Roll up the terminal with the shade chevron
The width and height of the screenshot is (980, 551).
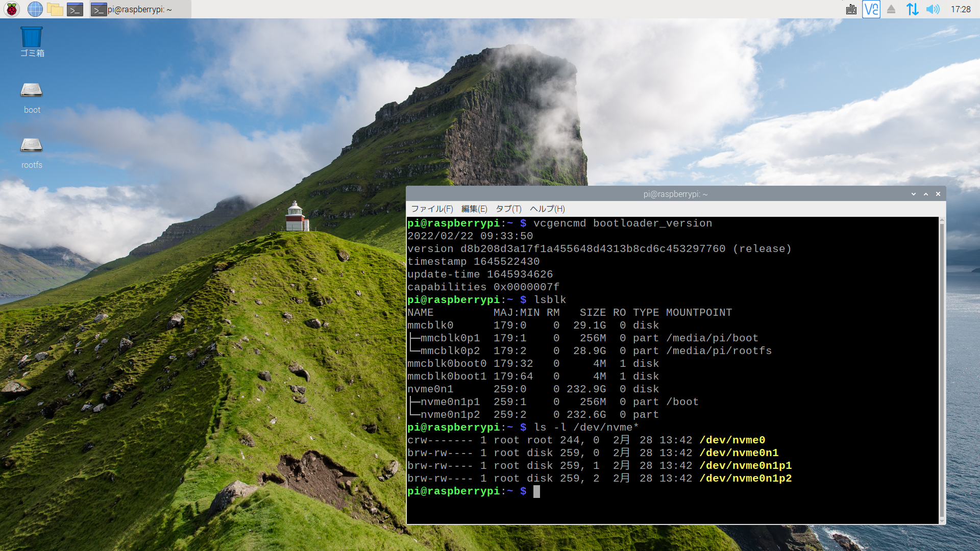click(925, 194)
